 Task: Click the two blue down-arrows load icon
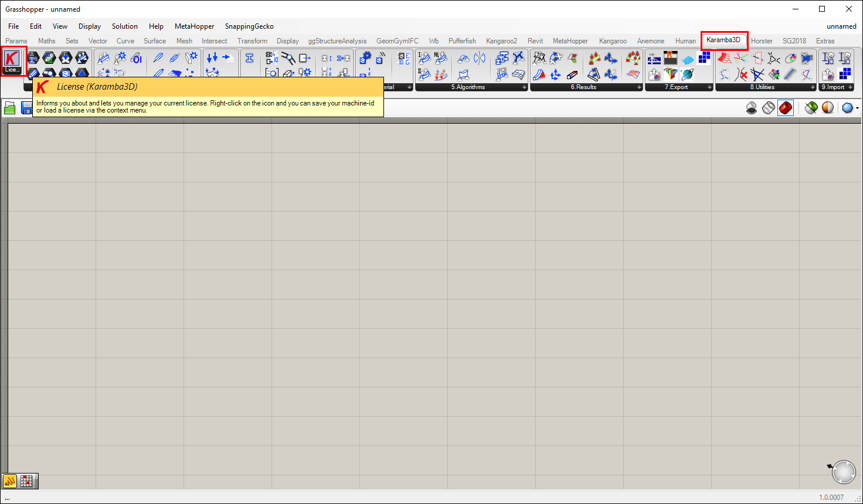(212, 57)
